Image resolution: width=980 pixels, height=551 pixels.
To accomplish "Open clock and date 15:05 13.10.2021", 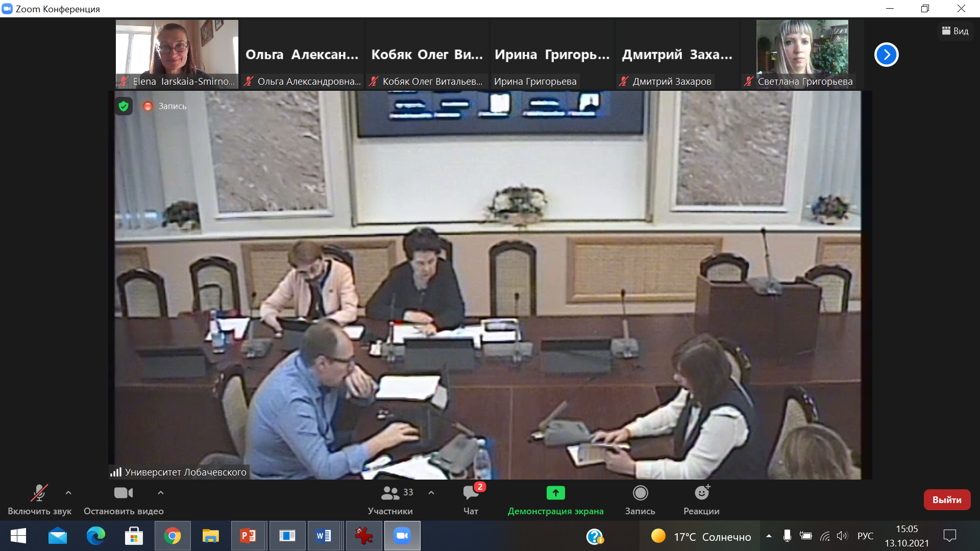I will pos(907,536).
